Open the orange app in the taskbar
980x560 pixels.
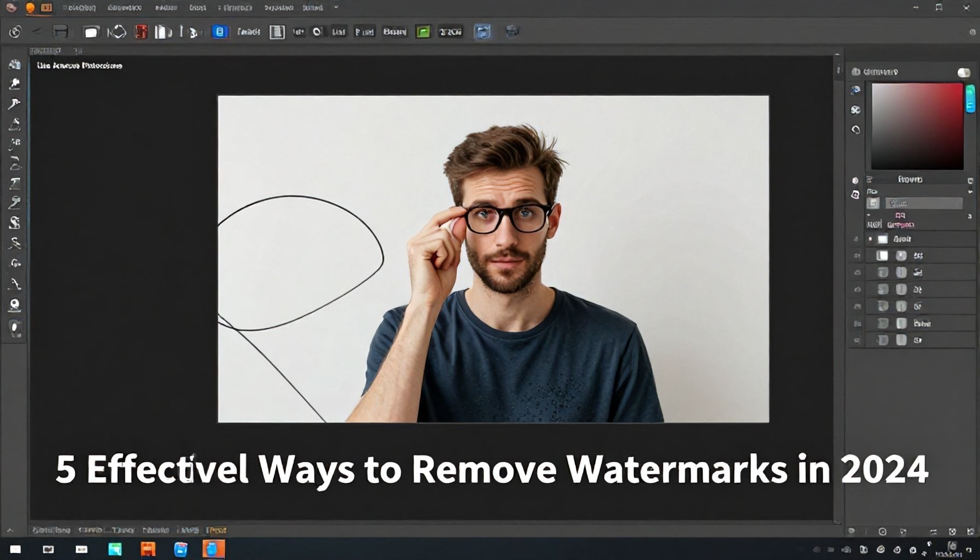(148, 549)
